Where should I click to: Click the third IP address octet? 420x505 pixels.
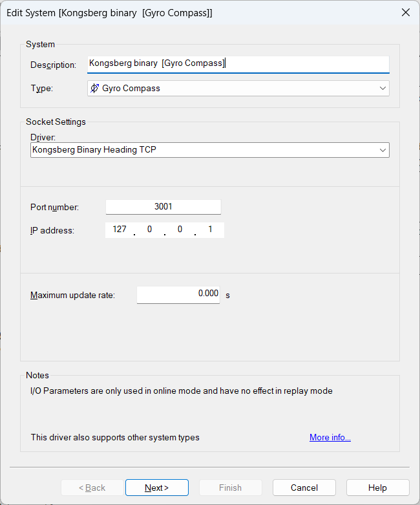180,230
